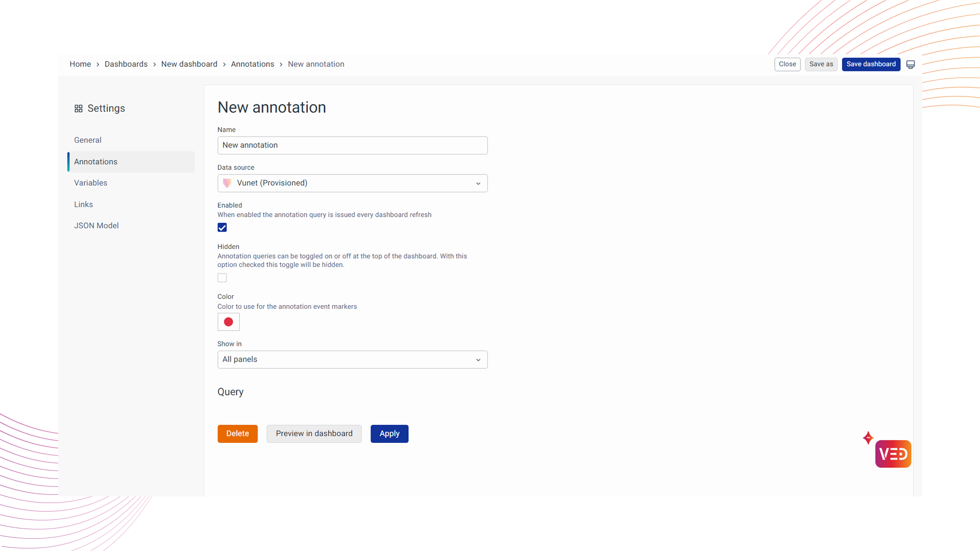Navigate to Dashboards breadcrumb link
This screenshot has height=551, width=980.
(x=126, y=64)
